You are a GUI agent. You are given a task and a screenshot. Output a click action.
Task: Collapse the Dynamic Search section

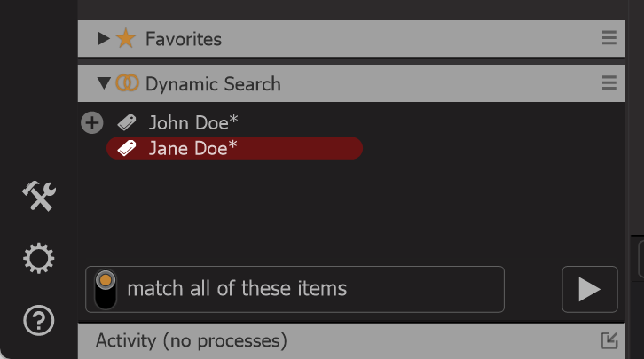point(104,83)
